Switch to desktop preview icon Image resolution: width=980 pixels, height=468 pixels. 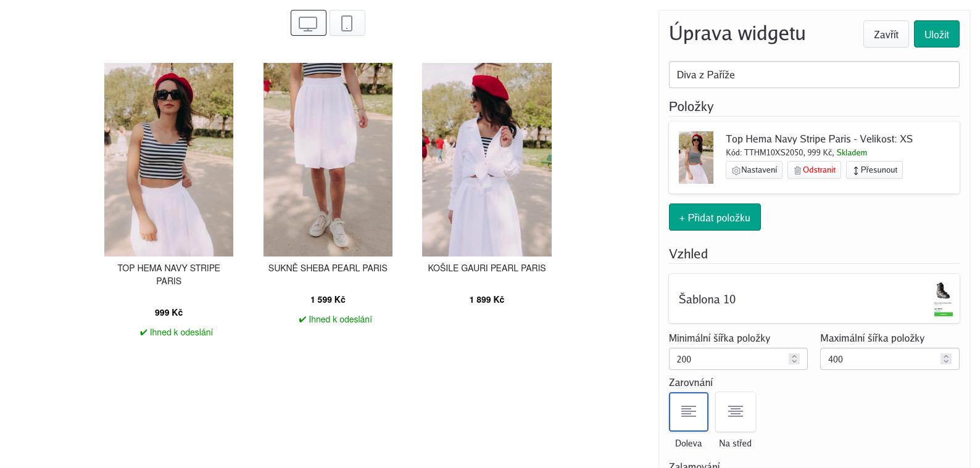[x=308, y=23]
